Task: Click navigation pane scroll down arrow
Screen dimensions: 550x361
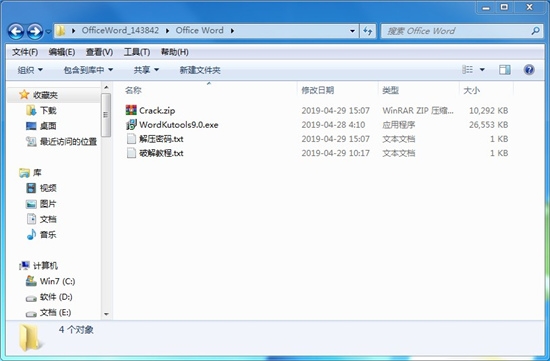Action: tap(106, 314)
